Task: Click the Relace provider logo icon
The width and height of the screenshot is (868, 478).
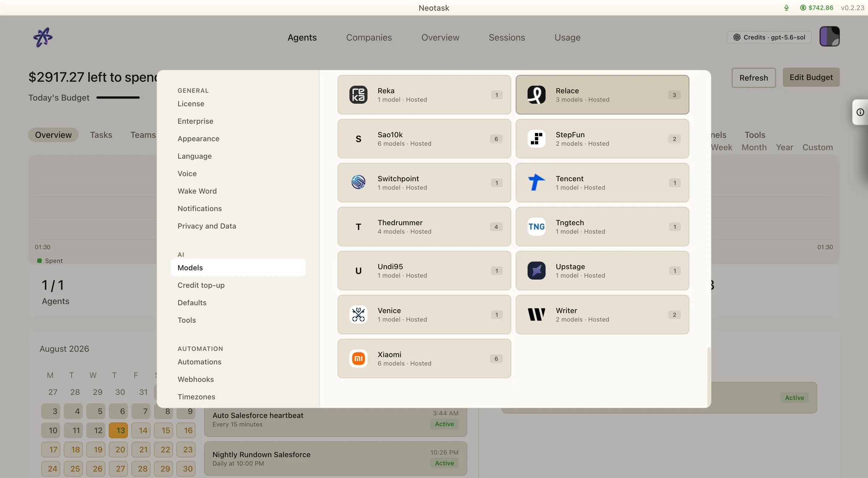Action: point(536,95)
